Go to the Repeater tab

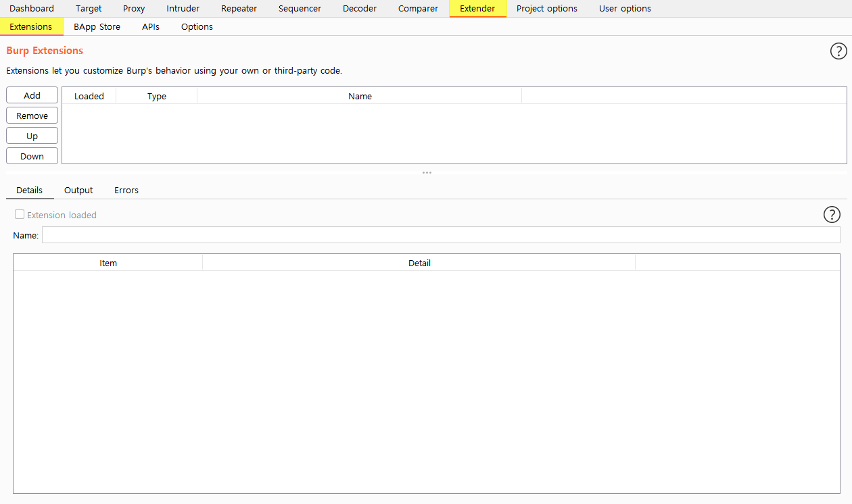pyautogui.click(x=239, y=9)
